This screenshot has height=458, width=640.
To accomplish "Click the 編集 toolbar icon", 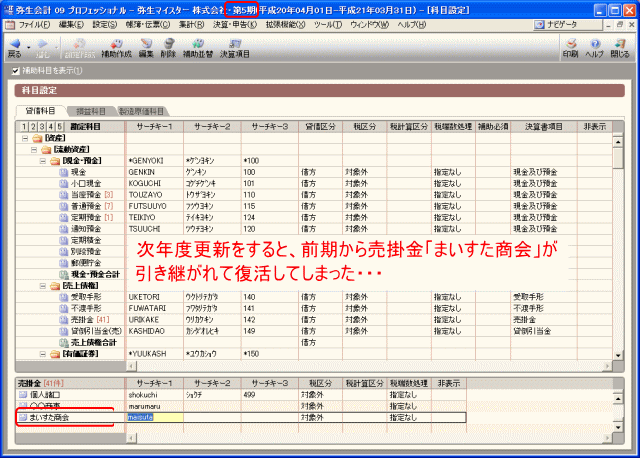I will tap(146, 44).
